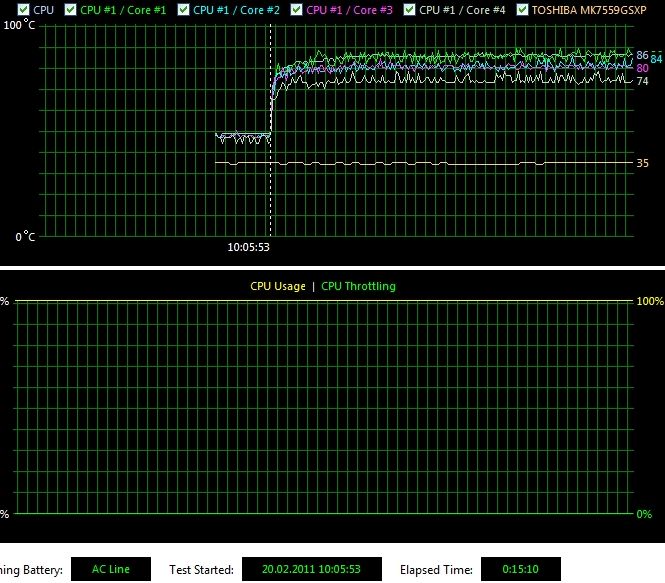
Task: Uncheck the TOSHIBA MK7559GSXP disk checkbox
Action: coord(523,9)
